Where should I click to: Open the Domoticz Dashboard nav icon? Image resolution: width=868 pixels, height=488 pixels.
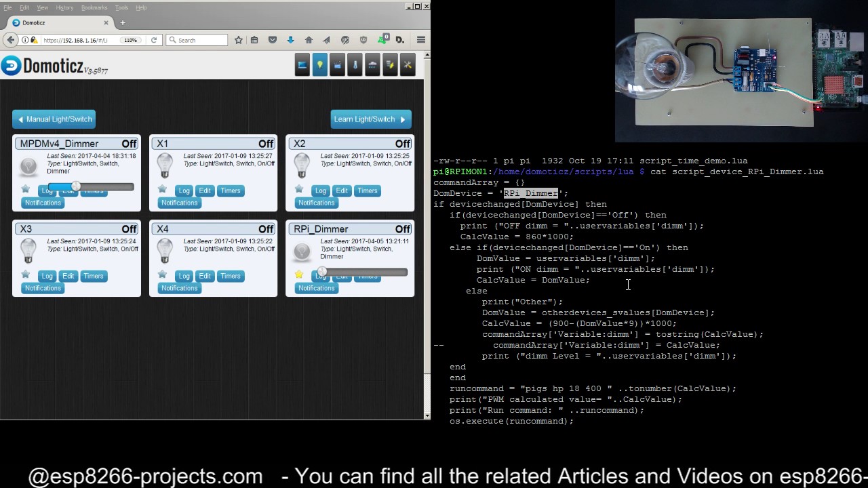point(302,65)
